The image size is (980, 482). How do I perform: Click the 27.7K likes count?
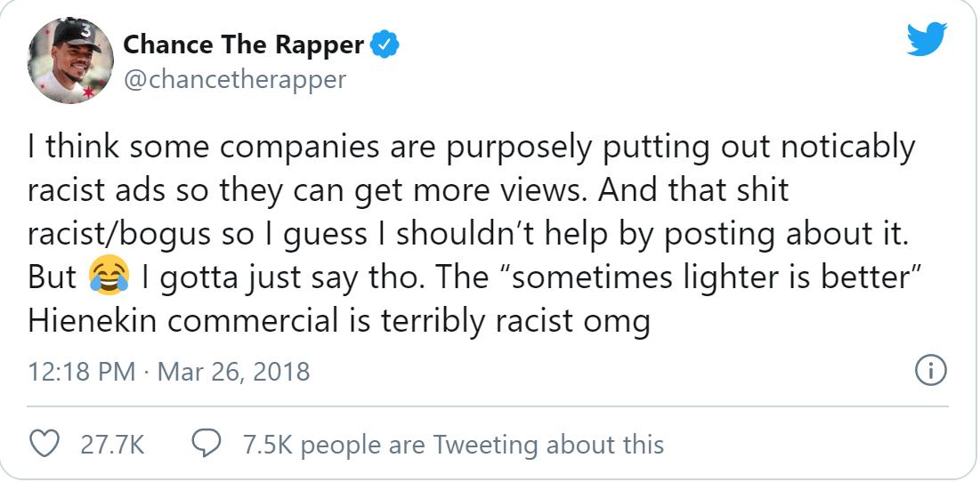(112, 444)
